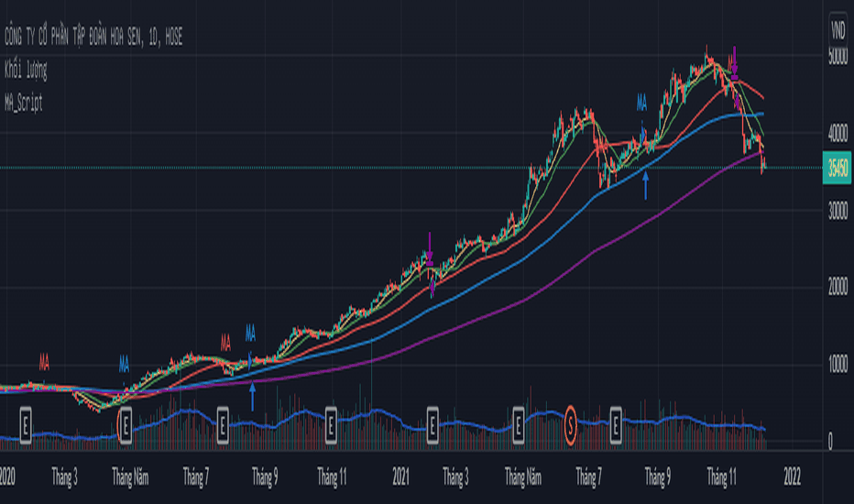Click the 50000 price scale label
Image resolution: width=854 pixels, height=504 pixels.
(x=838, y=56)
